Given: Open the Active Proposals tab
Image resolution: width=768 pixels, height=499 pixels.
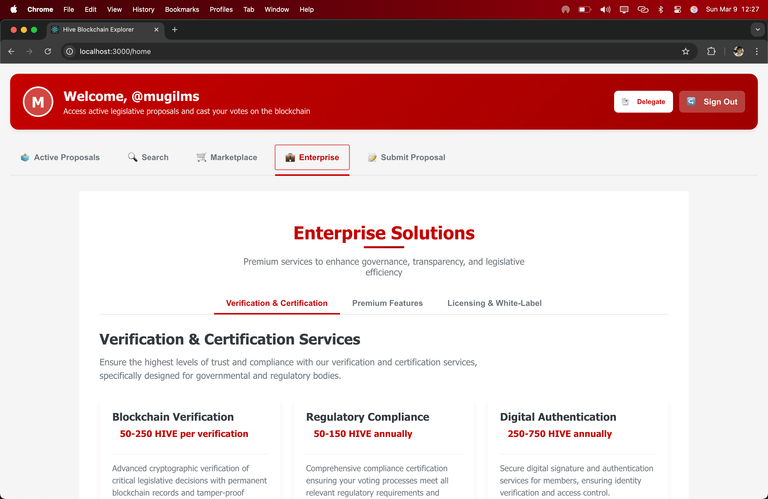Looking at the screenshot, I should point(60,157).
